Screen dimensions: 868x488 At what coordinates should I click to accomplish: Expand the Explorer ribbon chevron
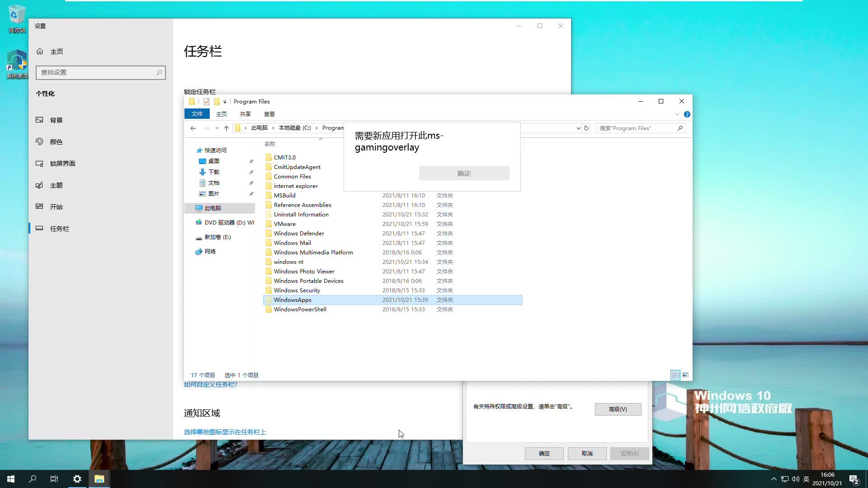click(x=677, y=114)
